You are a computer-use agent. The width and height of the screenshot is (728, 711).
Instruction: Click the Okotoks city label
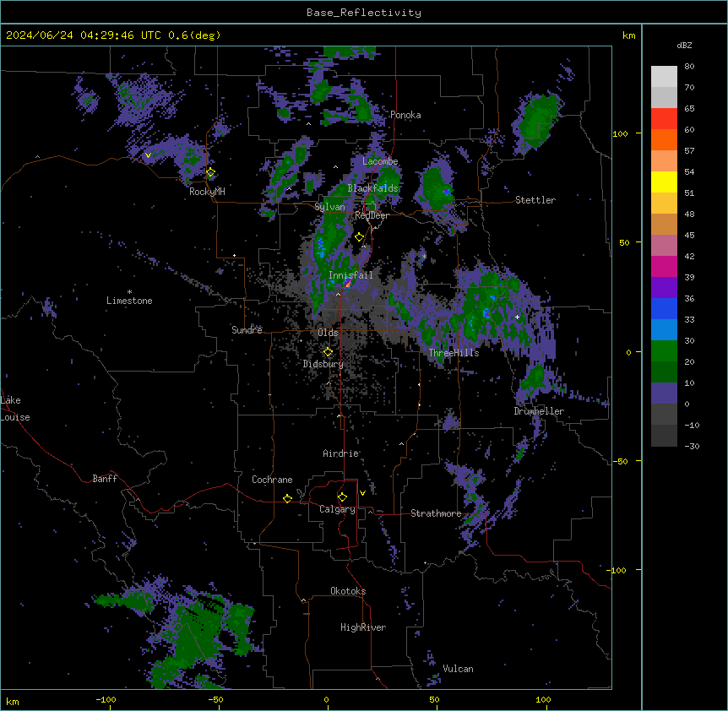tap(348, 591)
